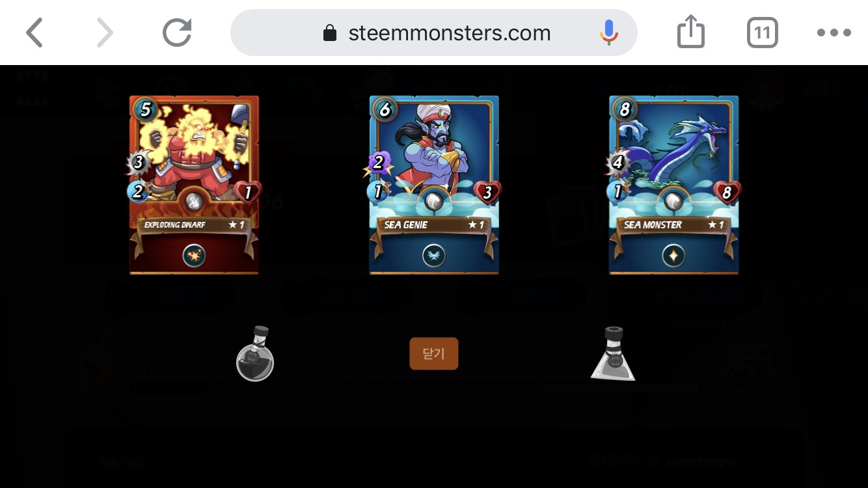Click the padlock icon in address bar
Screen dimensions: 868x488
point(330,33)
